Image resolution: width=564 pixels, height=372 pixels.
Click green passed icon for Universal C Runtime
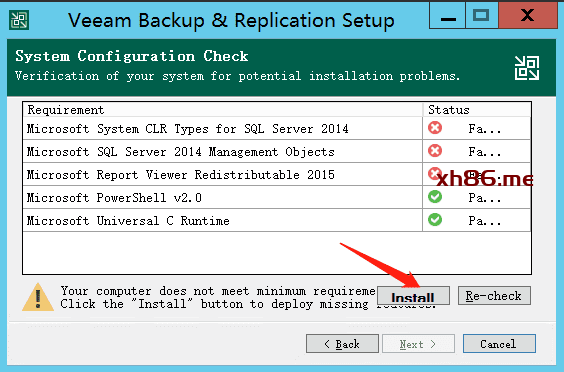tap(435, 219)
